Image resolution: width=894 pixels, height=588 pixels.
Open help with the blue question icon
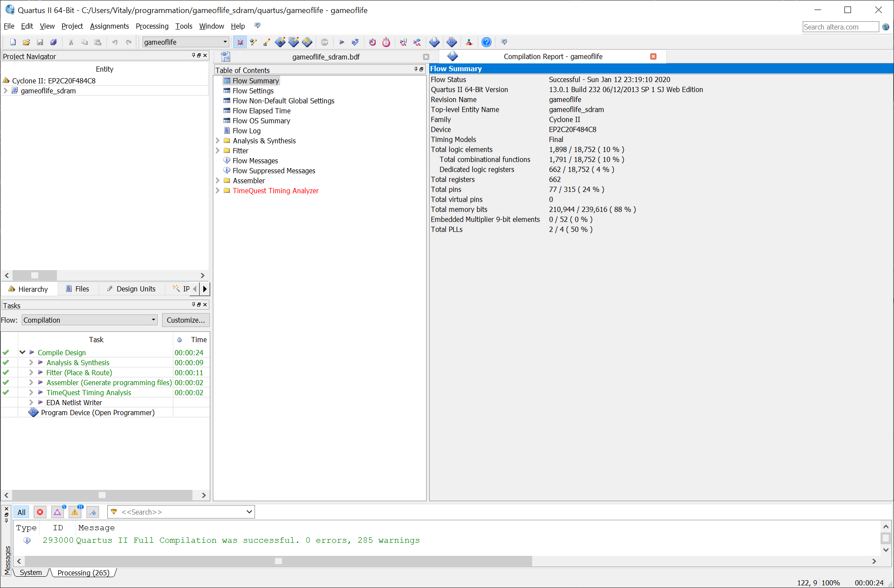click(x=487, y=42)
